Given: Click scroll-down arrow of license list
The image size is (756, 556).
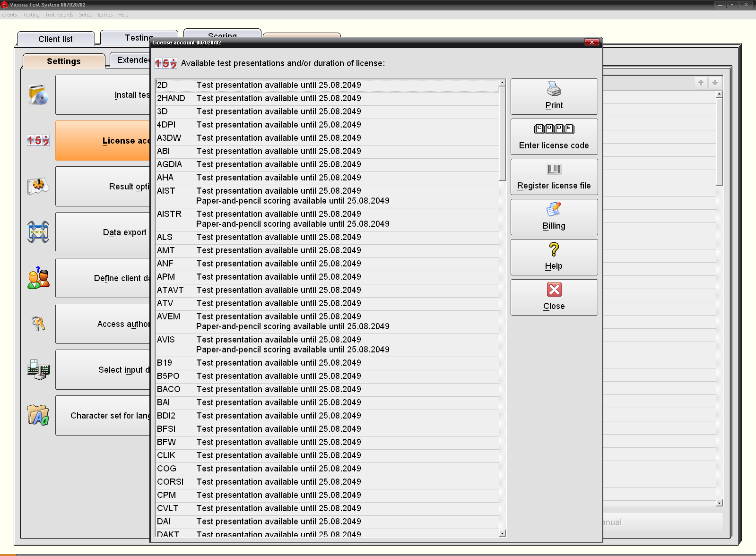Looking at the screenshot, I should coord(502,533).
